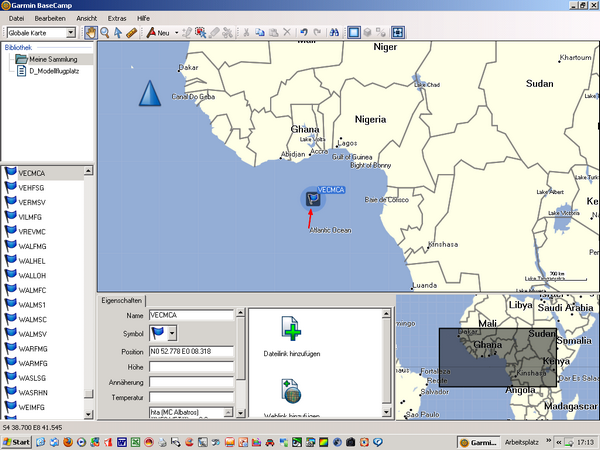Open the Symbol flag dropdown
Screen dimensions: 600x450
[x=172, y=333]
